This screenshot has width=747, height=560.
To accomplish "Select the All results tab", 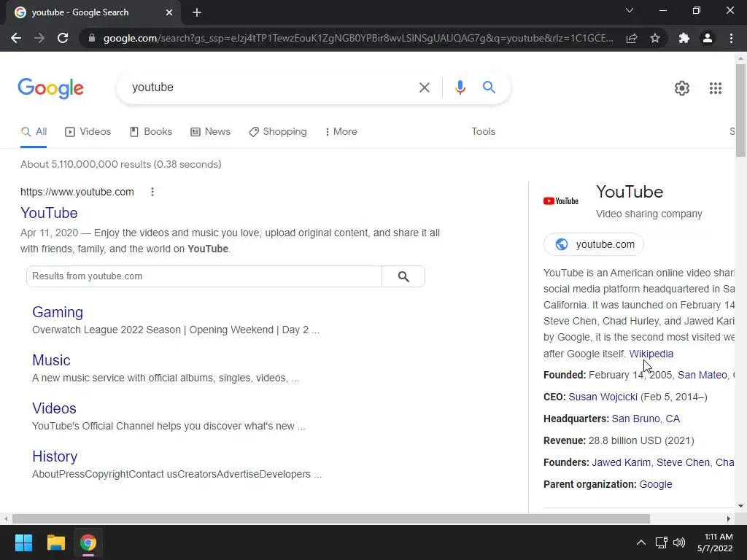I will click(34, 132).
